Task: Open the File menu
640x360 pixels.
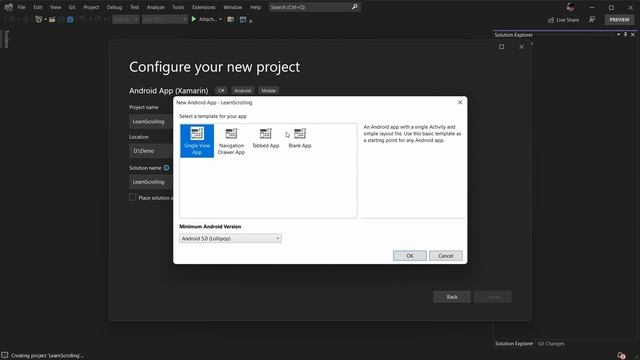Action: coord(21,7)
